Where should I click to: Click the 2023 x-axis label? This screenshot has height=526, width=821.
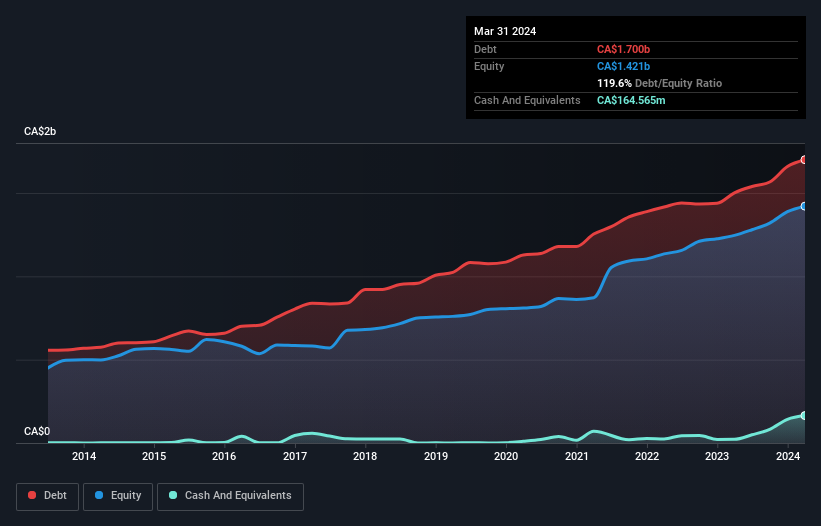coord(717,456)
